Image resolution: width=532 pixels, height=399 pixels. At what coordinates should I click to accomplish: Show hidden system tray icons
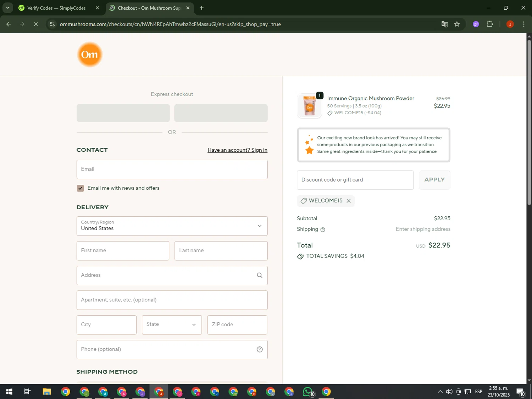pyautogui.click(x=440, y=392)
